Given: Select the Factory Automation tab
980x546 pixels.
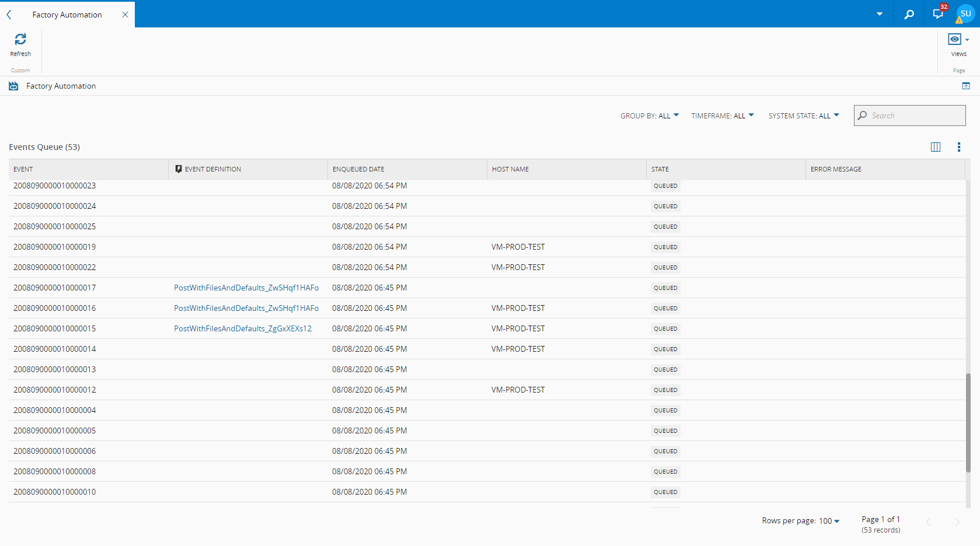Looking at the screenshot, I should (x=67, y=15).
